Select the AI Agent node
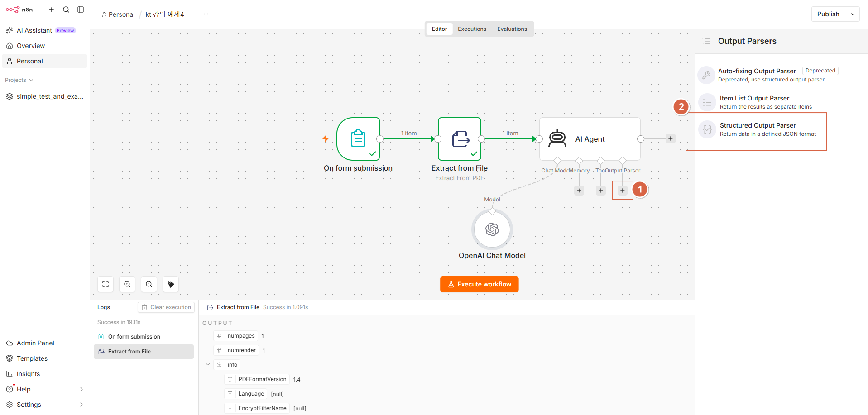 tap(590, 139)
